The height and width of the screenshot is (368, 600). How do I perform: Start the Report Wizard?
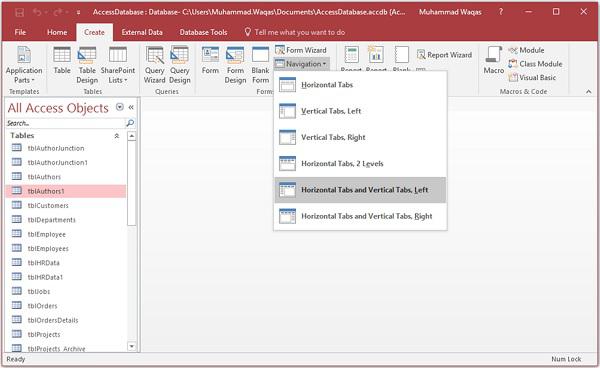pos(444,55)
